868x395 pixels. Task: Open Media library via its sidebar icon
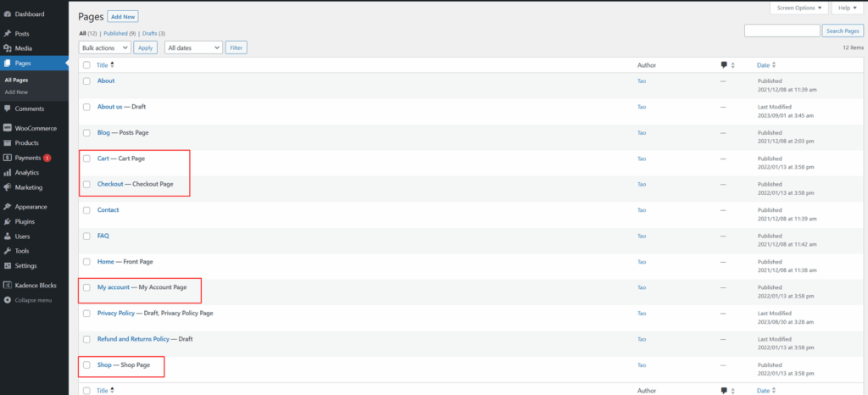[8, 48]
